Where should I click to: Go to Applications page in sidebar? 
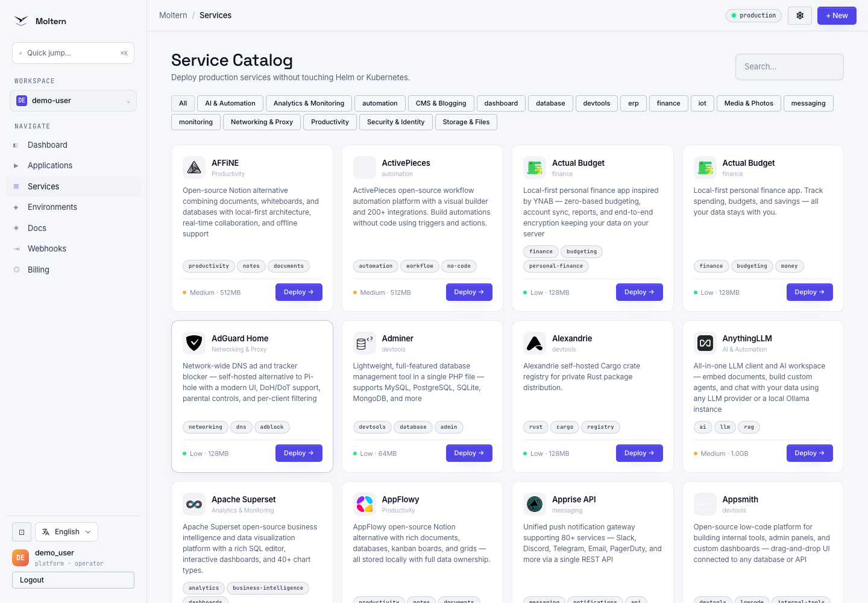pyautogui.click(x=73, y=166)
